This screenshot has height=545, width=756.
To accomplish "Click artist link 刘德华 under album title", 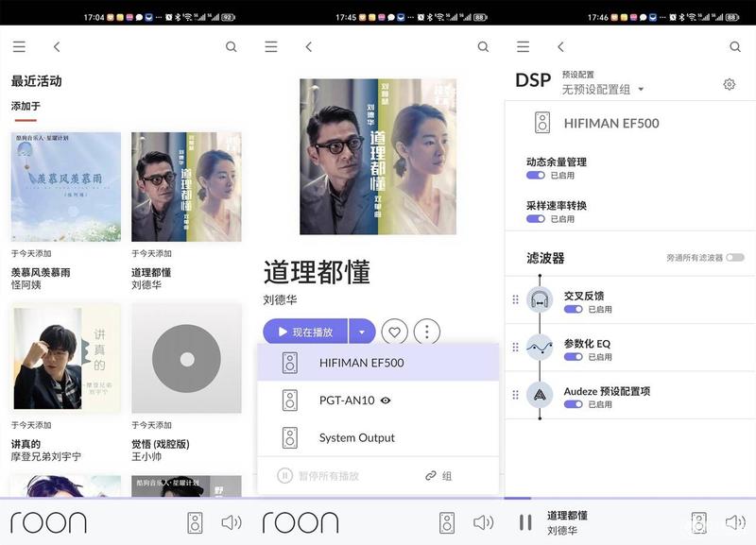I will 280,299.
